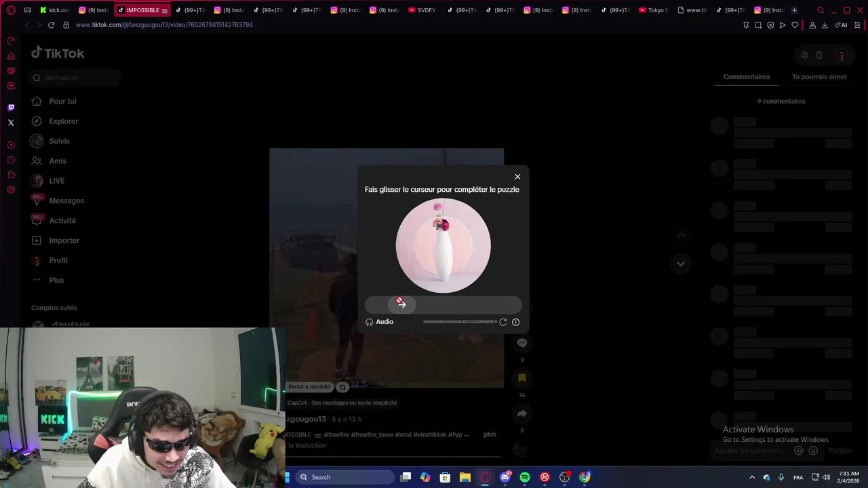Open the Twitch sidebar panel
The height and width of the screenshot is (488, 868).
coord(11,108)
